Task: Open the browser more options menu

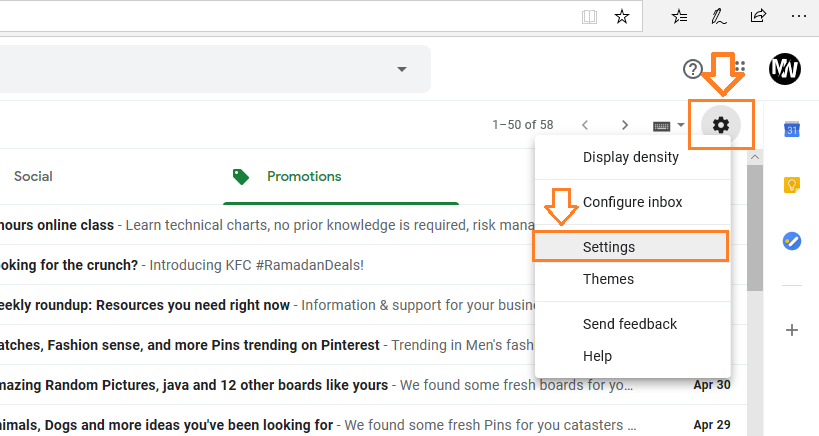Action: point(799,17)
